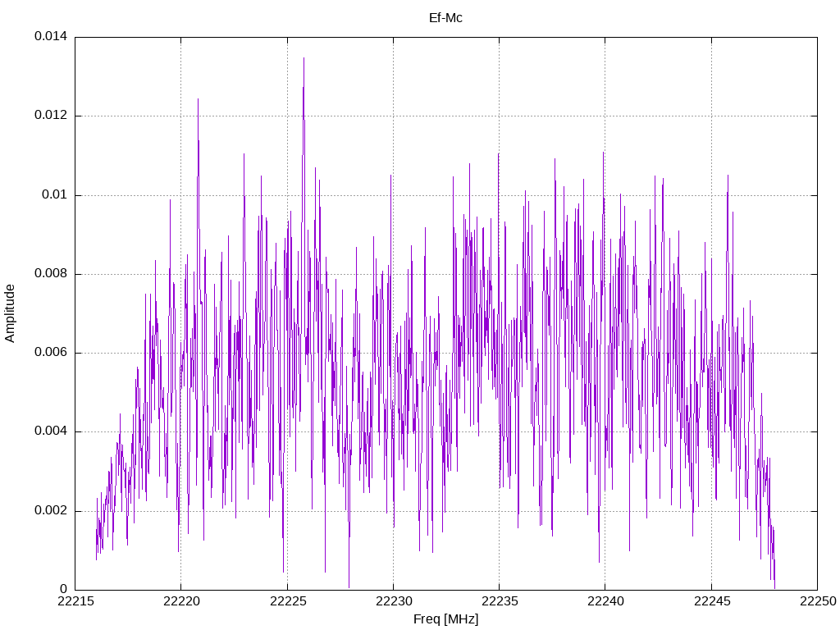The image size is (840, 630).
Task: Click the y-axis tick 0.01
Action: coord(55,194)
